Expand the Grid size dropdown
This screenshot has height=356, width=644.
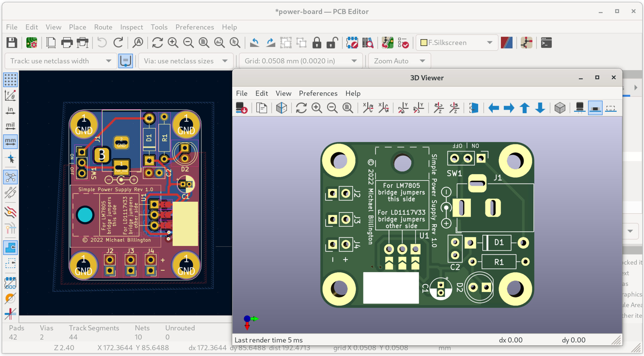tap(354, 61)
